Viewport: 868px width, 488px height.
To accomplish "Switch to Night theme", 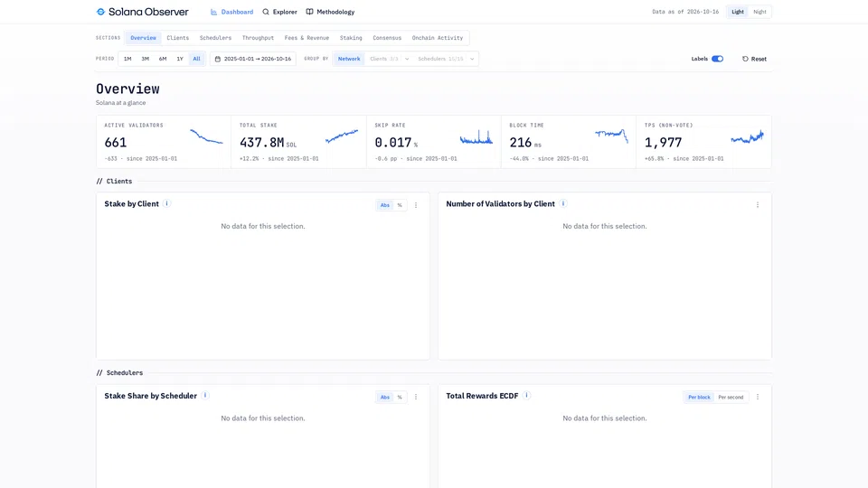I will click(x=759, y=12).
